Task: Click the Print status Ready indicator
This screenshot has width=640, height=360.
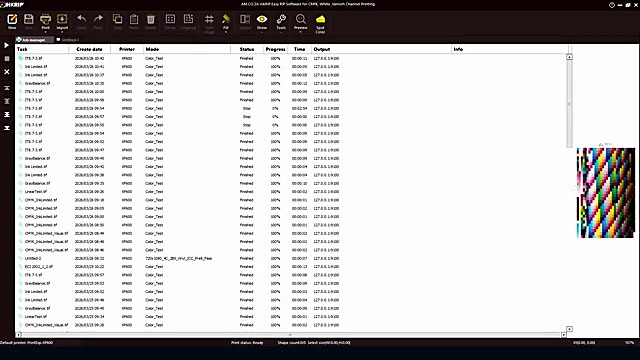Action: tap(247, 343)
